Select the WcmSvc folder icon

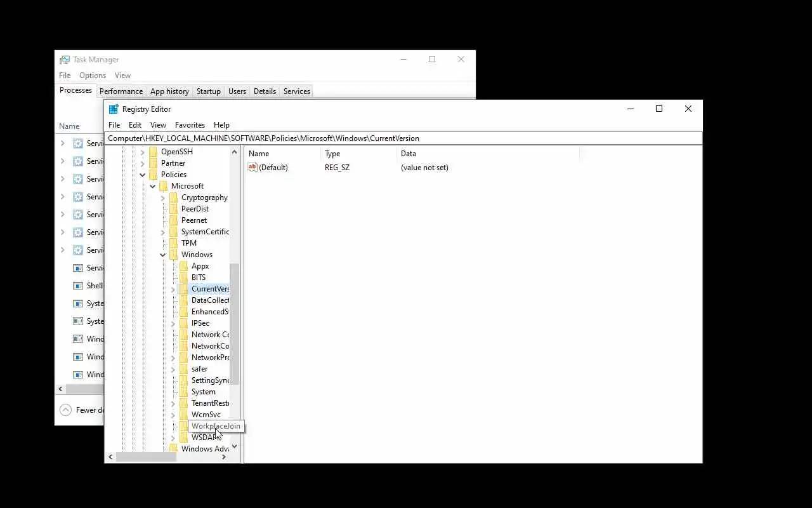coord(183,415)
